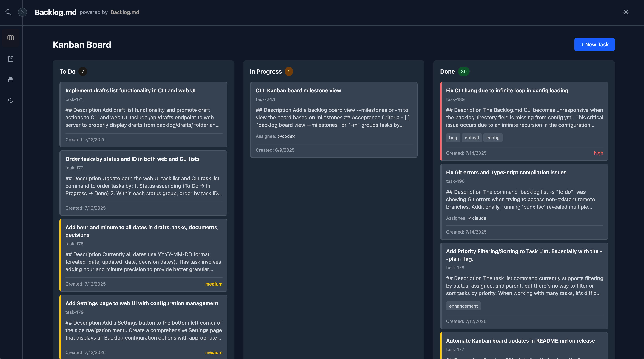Click the Done column count badge 30
Viewport: 644px width, 359px height.
click(464, 72)
